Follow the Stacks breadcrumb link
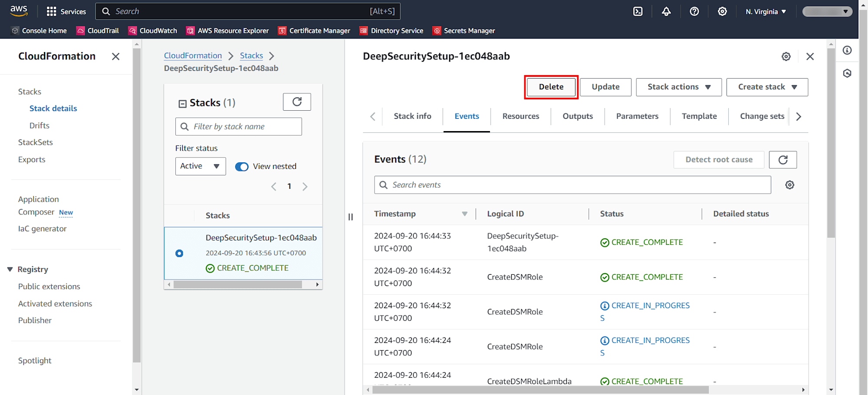 [251, 56]
